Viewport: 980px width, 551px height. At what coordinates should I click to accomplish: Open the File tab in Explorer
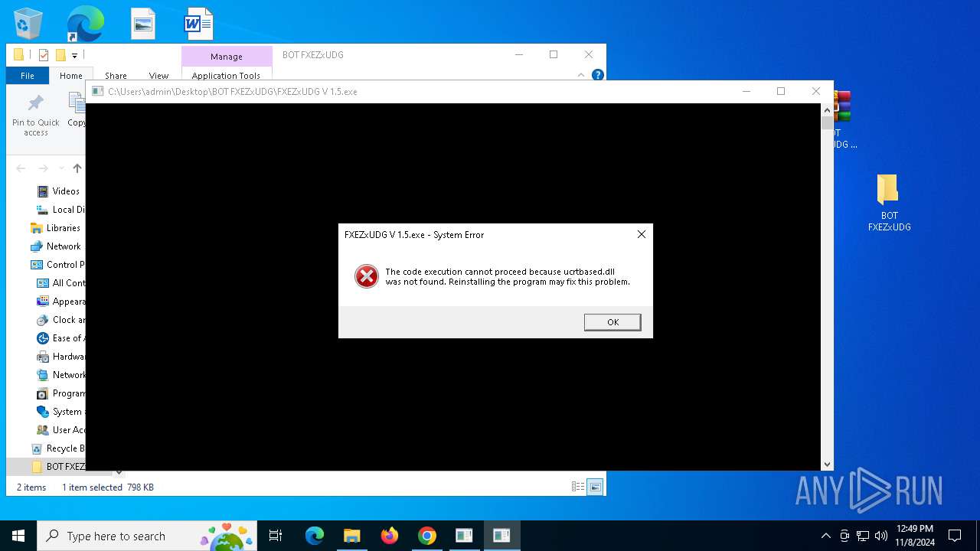28,76
